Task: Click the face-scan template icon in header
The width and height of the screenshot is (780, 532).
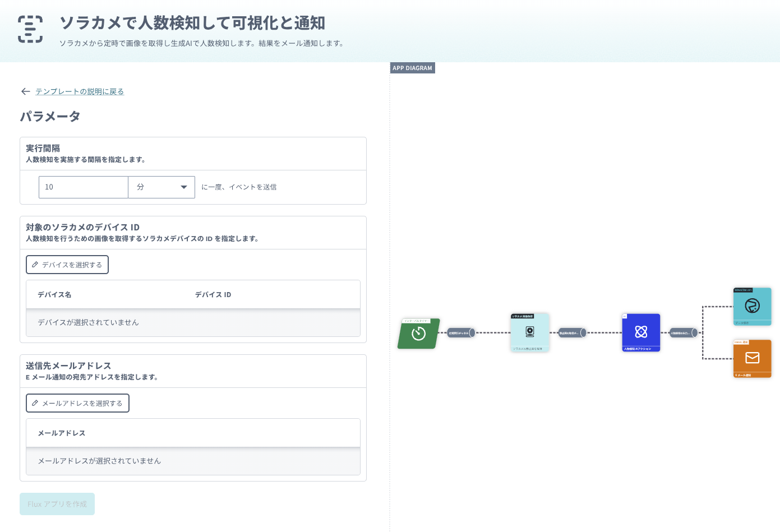Action: (x=30, y=29)
